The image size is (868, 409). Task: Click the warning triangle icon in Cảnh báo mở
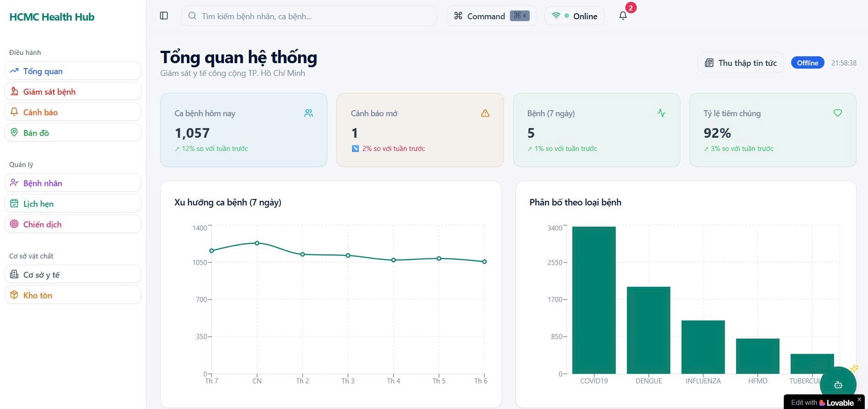pyautogui.click(x=485, y=113)
